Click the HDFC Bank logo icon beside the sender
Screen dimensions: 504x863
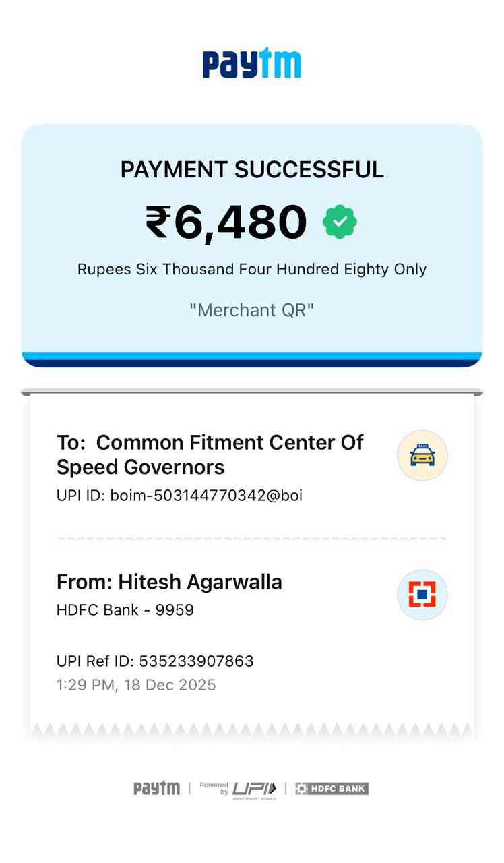(422, 595)
